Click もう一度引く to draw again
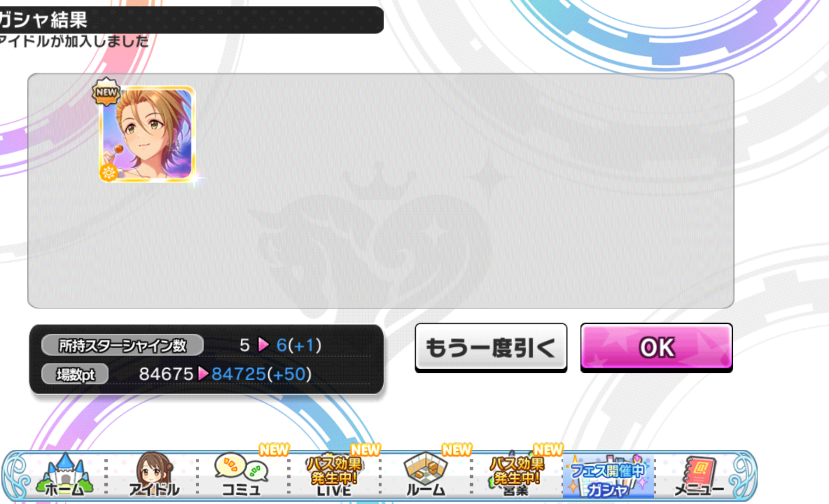 (x=491, y=348)
